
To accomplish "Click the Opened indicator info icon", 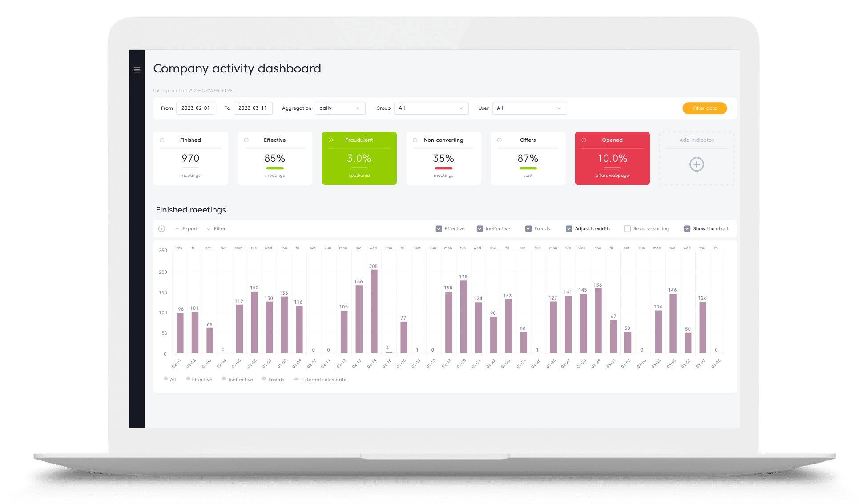I will pos(584,140).
